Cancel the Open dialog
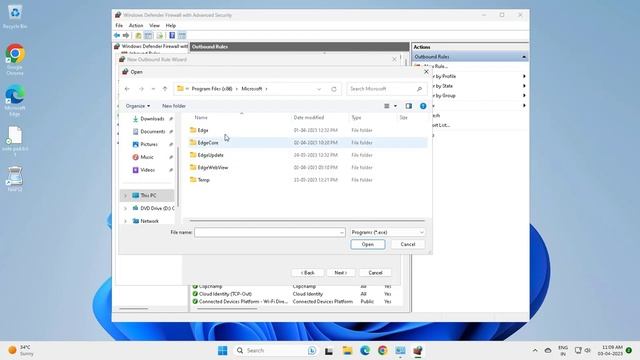Screen dimensions: 640x360 [x=407, y=244]
